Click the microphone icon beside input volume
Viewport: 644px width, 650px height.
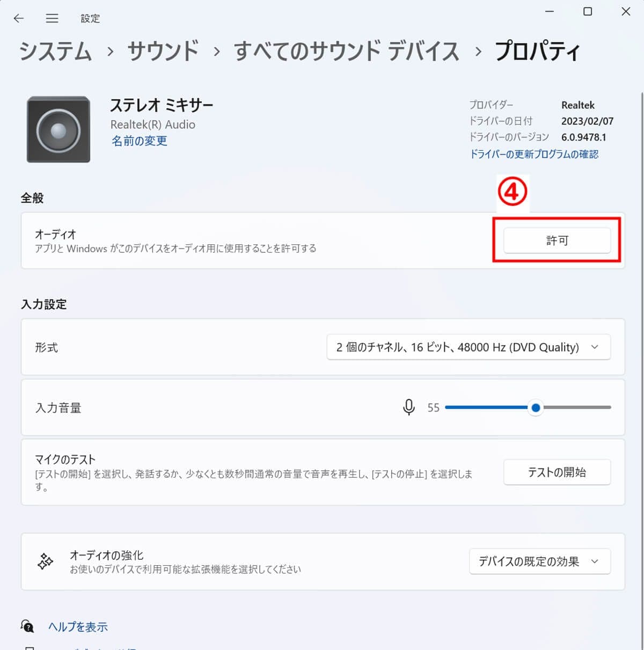(409, 407)
